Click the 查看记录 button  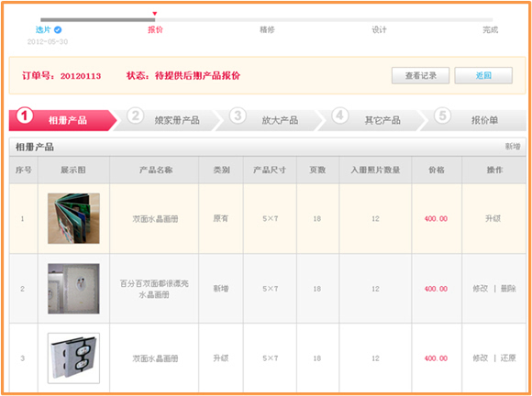(x=420, y=75)
